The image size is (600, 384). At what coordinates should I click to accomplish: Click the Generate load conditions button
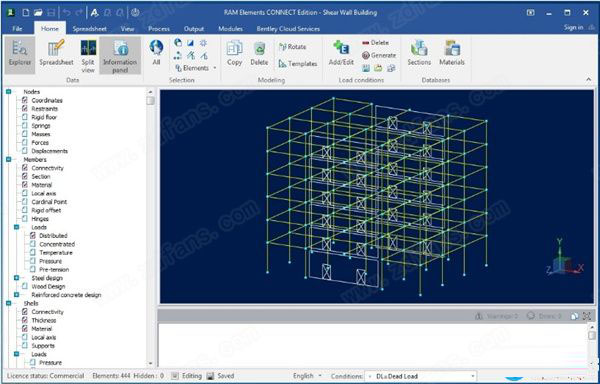pyautogui.click(x=379, y=55)
